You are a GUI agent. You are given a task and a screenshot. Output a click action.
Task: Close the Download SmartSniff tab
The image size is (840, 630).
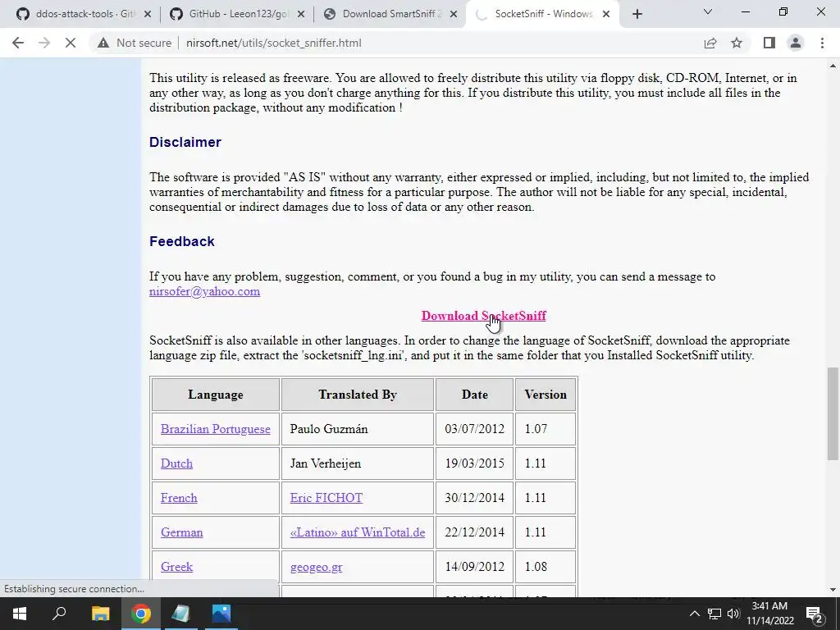point(454,15)
